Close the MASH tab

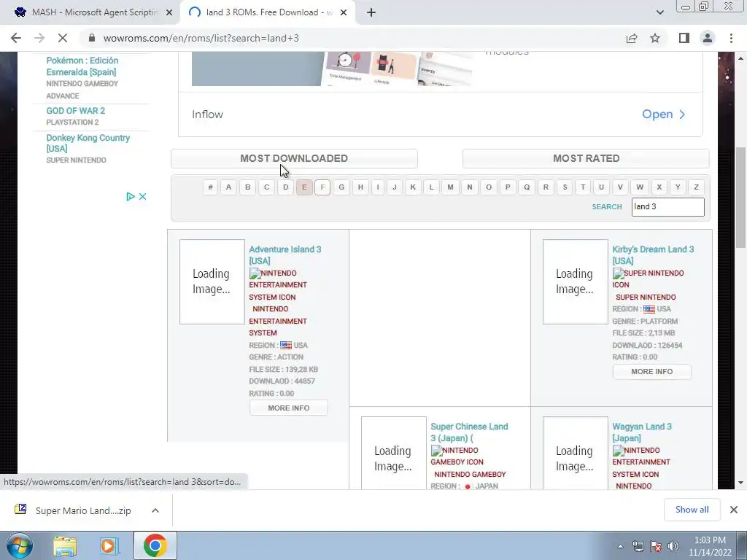click(x=169, y=13)
